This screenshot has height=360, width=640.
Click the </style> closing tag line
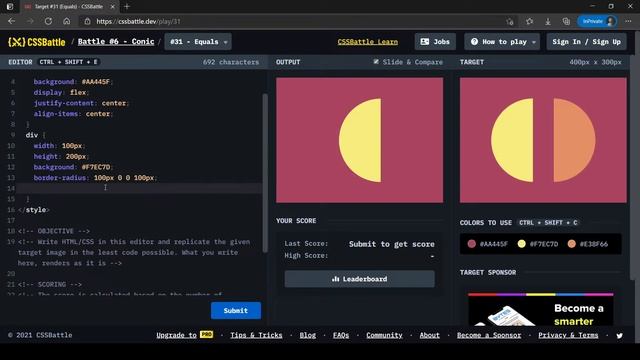tap(34, 210)
